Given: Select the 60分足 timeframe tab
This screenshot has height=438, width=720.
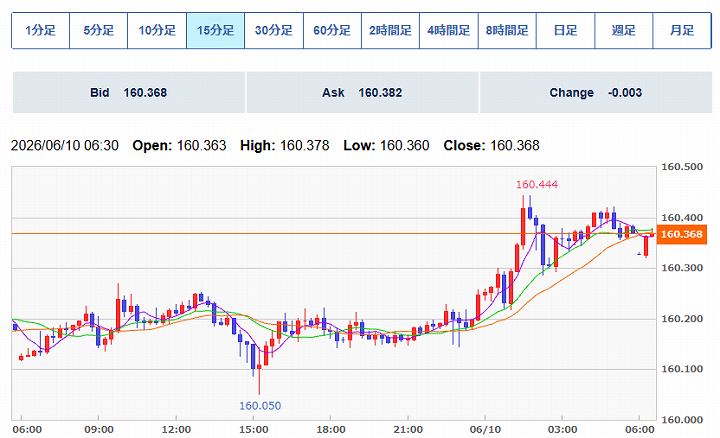Looking at the screenshot, I should [332, 31].
